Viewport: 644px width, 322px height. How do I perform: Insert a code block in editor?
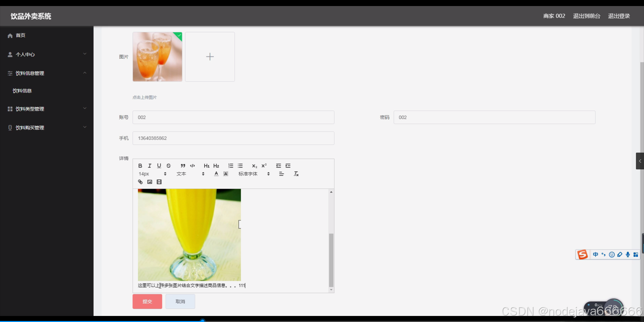pos(193,166)
